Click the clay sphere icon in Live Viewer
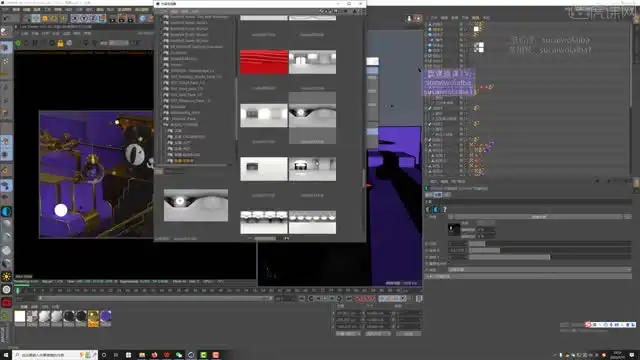 coord(69,43)
